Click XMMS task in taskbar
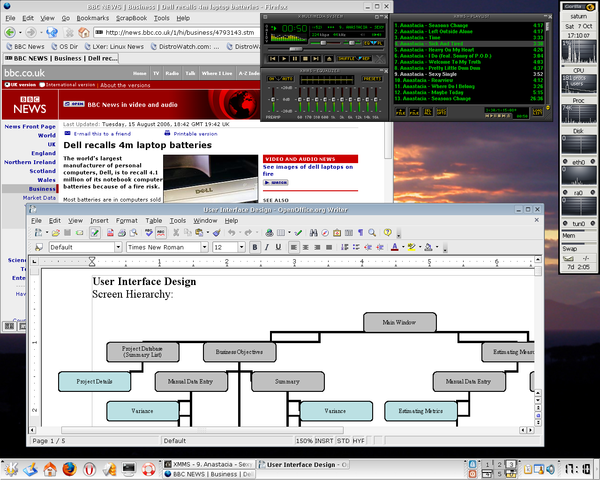This screenshot has height=480, width=600. point(209,464)
